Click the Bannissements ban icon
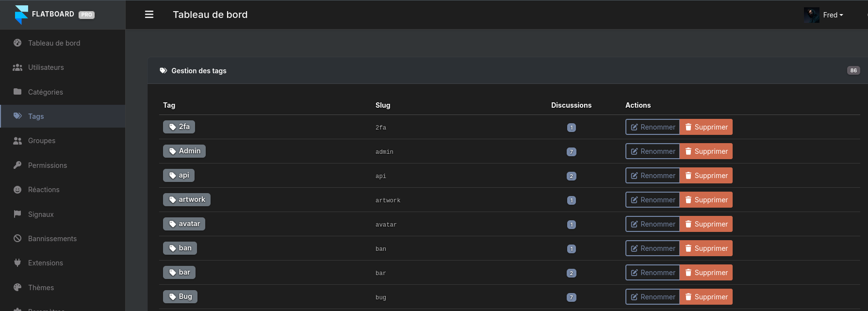 coord(17,238)
